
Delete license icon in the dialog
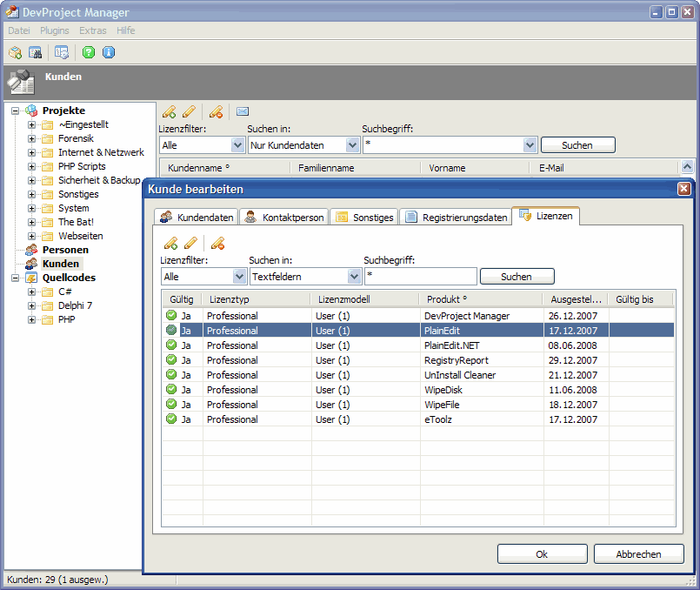pos(218,244)
